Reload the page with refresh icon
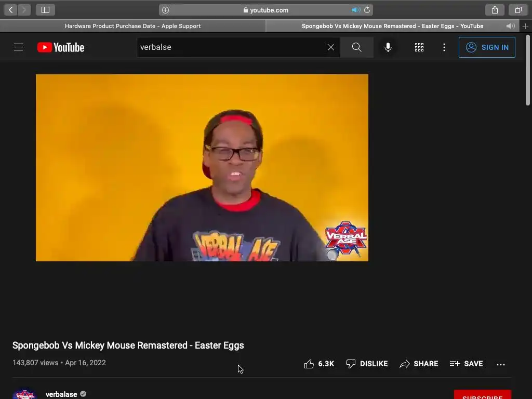This screenshot has width=532, height=399. (x=367, y=10)
